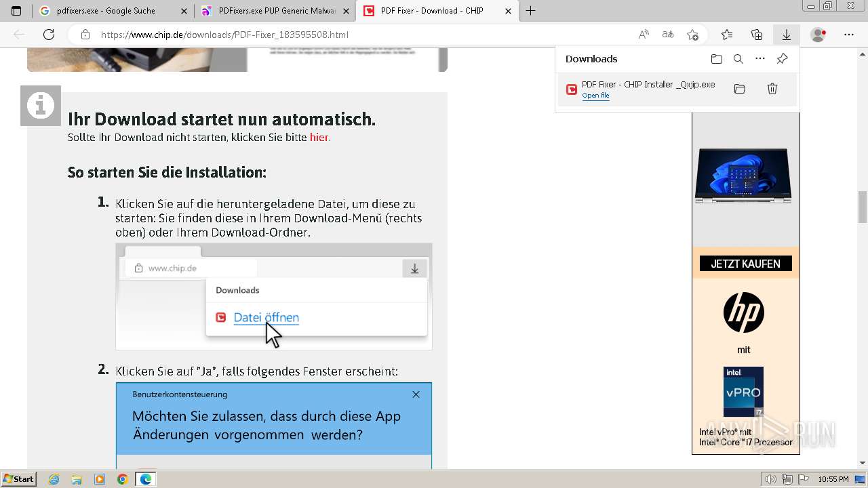Open new browser tab
This screenshot has width=868, height=488.
point(531,11)
